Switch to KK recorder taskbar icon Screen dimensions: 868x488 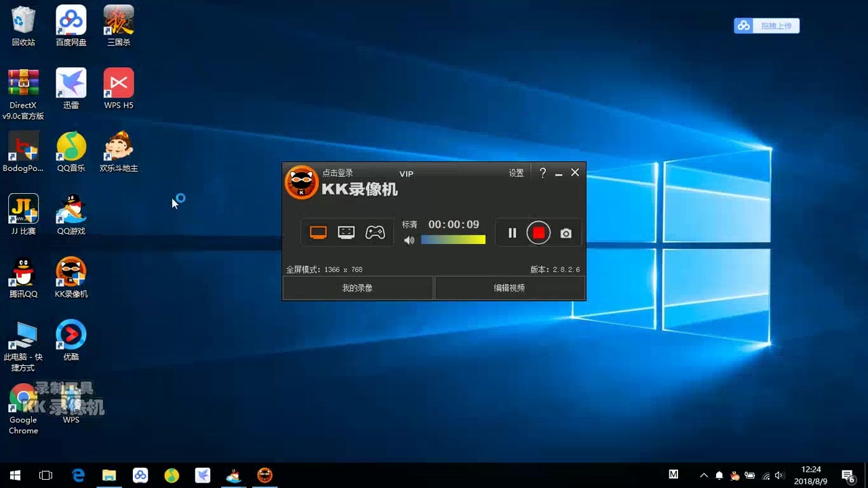264,475
